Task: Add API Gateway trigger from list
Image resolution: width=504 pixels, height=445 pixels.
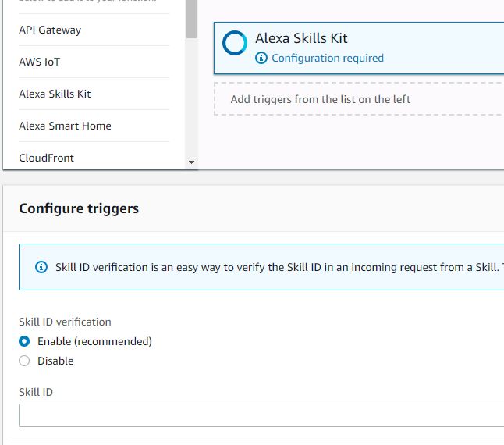Action: coord(50,30)
